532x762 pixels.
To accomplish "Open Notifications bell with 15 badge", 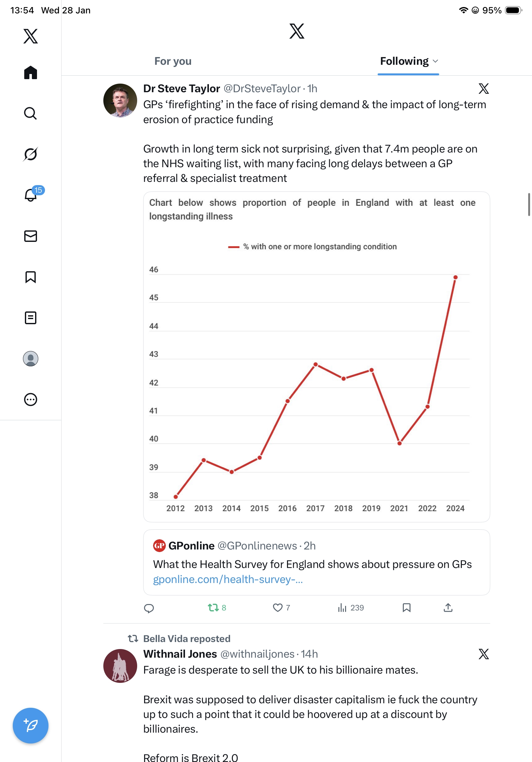I will click(x=31, y=195).
